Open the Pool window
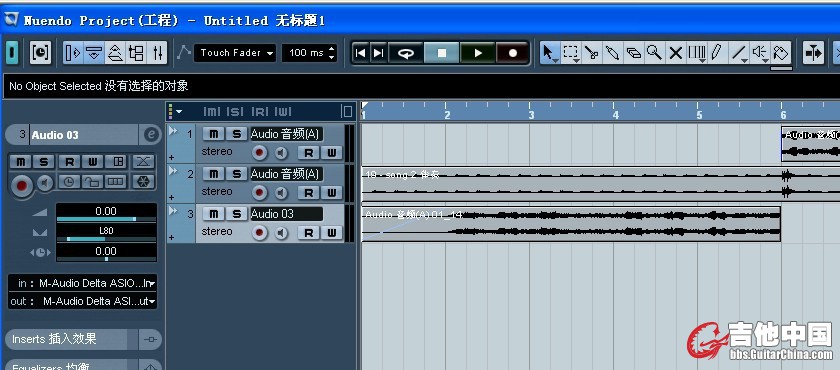Viewport: 840px width, 370px height. (x=136, y=52)
